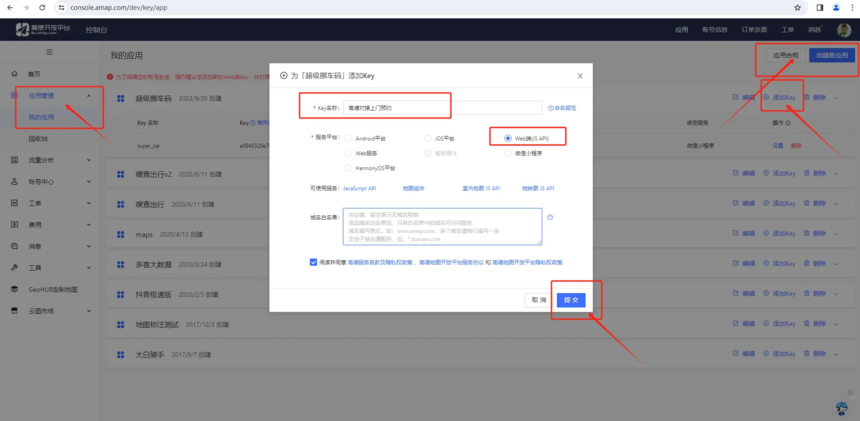Select the Android平台 radio option
Image resolution: width=860 pixels, height=421 pixels.
click(348, 138)
